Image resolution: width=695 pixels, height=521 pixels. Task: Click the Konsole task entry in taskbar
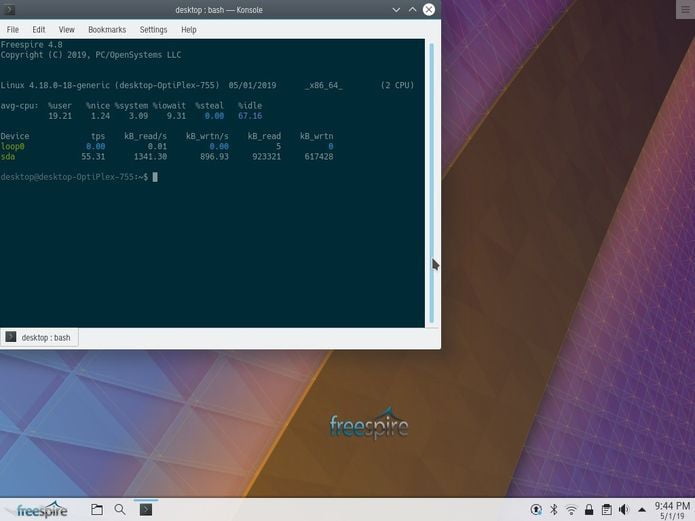(x=146, y=510)
